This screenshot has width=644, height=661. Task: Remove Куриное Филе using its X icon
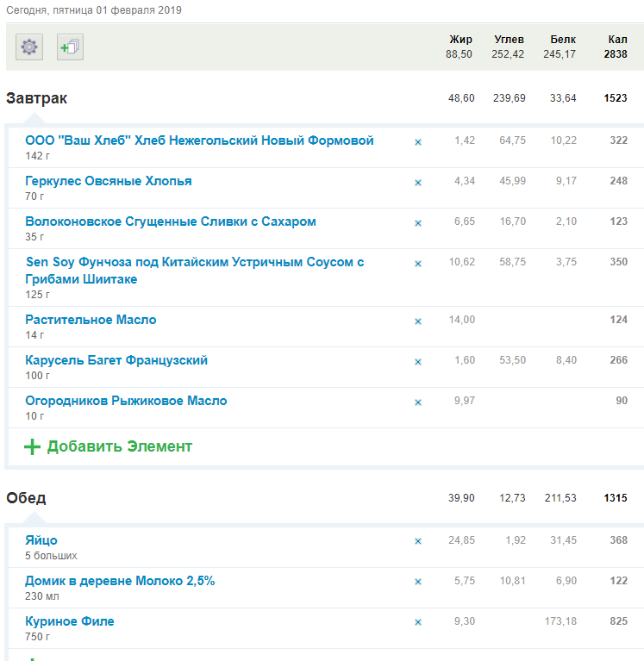(418, 623)
